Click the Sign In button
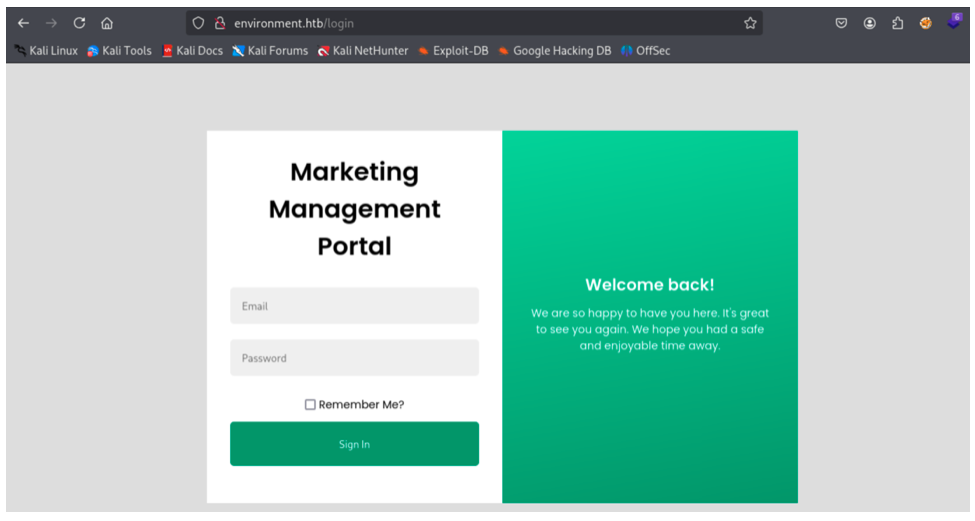Image resolution: width=975 pixels, height=521 pixels. 354,444
